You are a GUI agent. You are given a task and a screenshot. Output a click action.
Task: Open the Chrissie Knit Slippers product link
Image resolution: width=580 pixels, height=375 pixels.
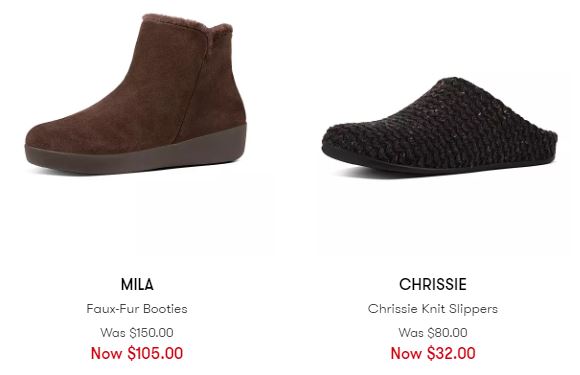tap(433, 309)
